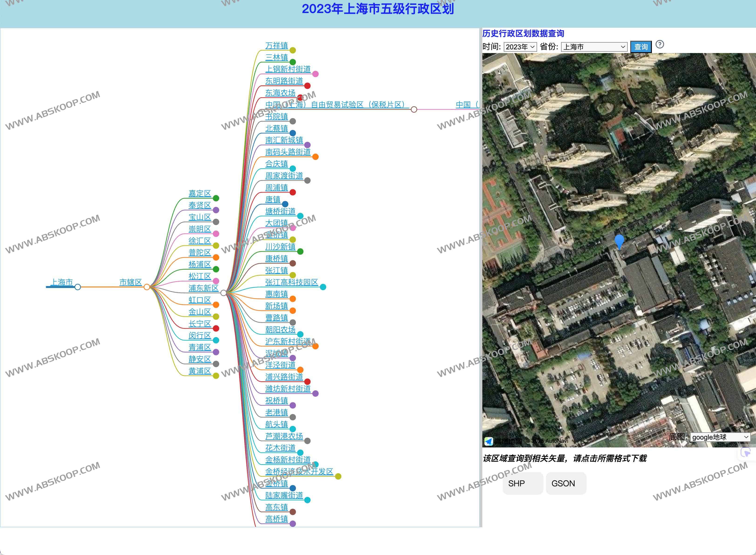Download the GSON format file
The width and height of the screenshot is (756, 555).
click(566, 484)
